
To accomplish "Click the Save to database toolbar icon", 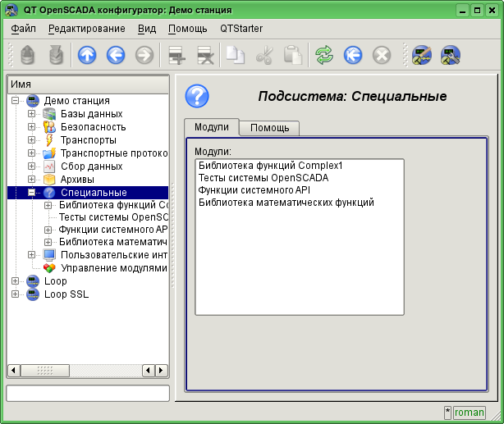I will pos(57,55).
